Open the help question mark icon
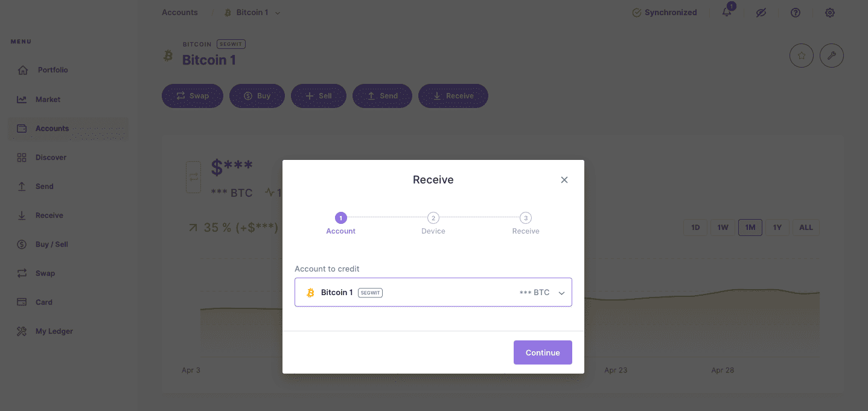Image resolution: width=868 pixels, height=411 pixels. click(x=796, y=13)
